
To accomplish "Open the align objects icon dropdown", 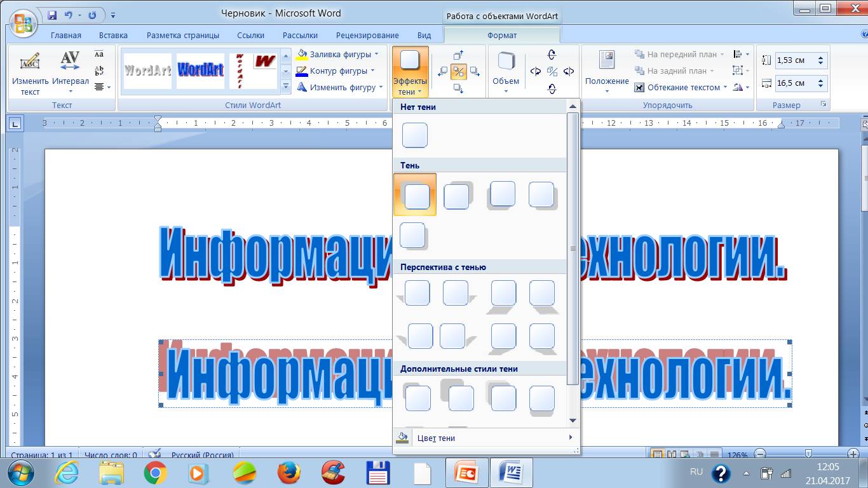I will click(x=741, y=54).
